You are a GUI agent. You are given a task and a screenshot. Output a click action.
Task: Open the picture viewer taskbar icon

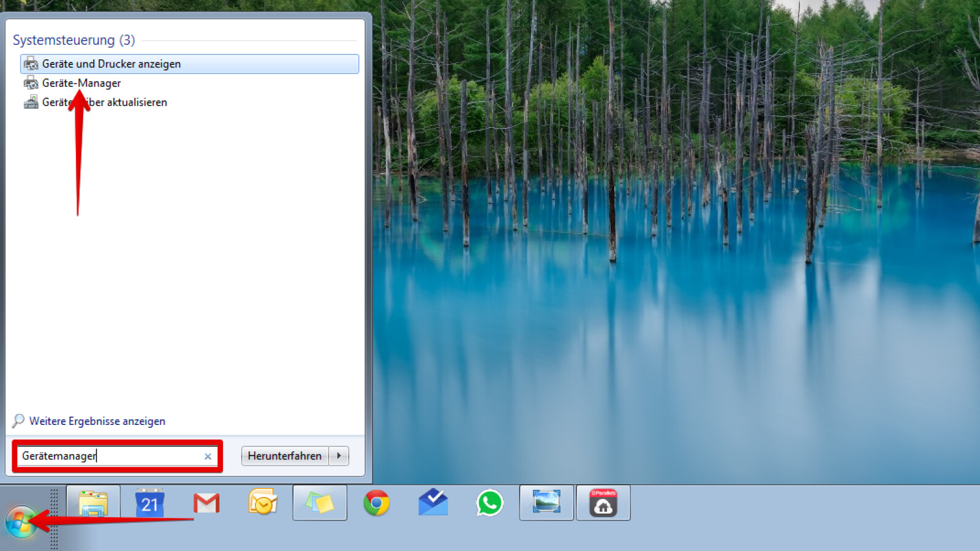(x=546, y=503)
